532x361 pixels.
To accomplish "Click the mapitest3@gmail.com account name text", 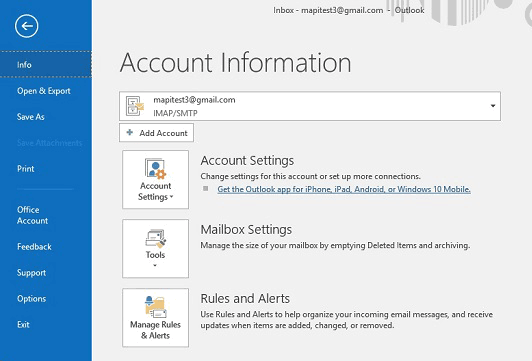I will (x=194, y=100).
